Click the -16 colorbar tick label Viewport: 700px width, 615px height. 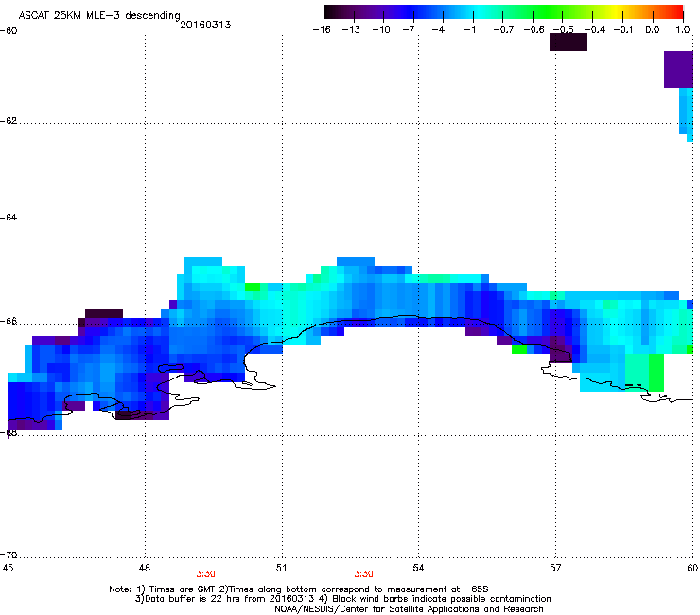pyautogui.click(x=322, y=30)
